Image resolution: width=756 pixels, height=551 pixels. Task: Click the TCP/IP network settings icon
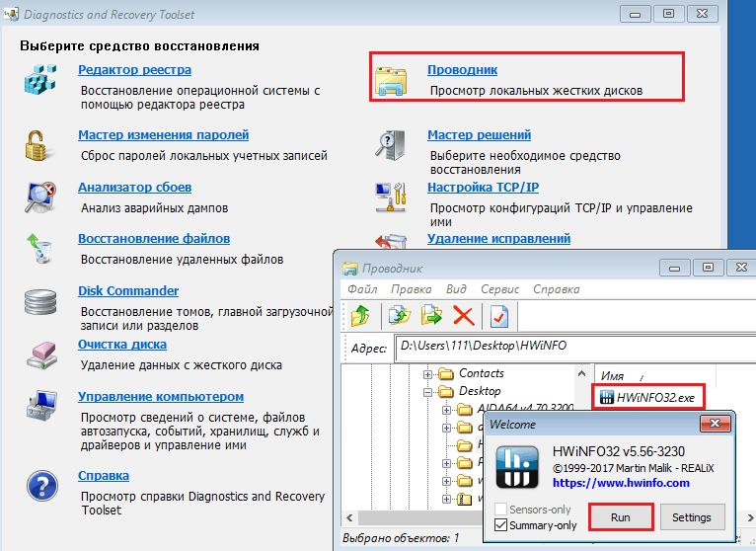391,197
